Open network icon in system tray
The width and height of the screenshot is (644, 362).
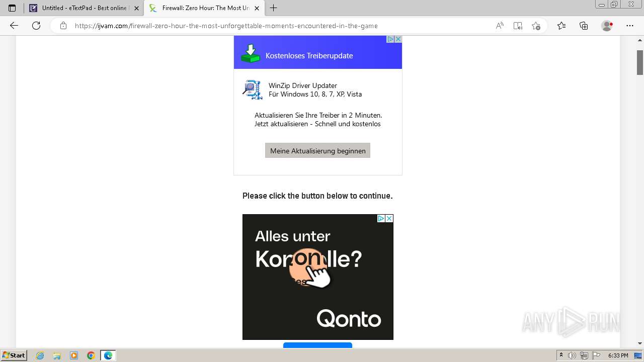point(584,355)
